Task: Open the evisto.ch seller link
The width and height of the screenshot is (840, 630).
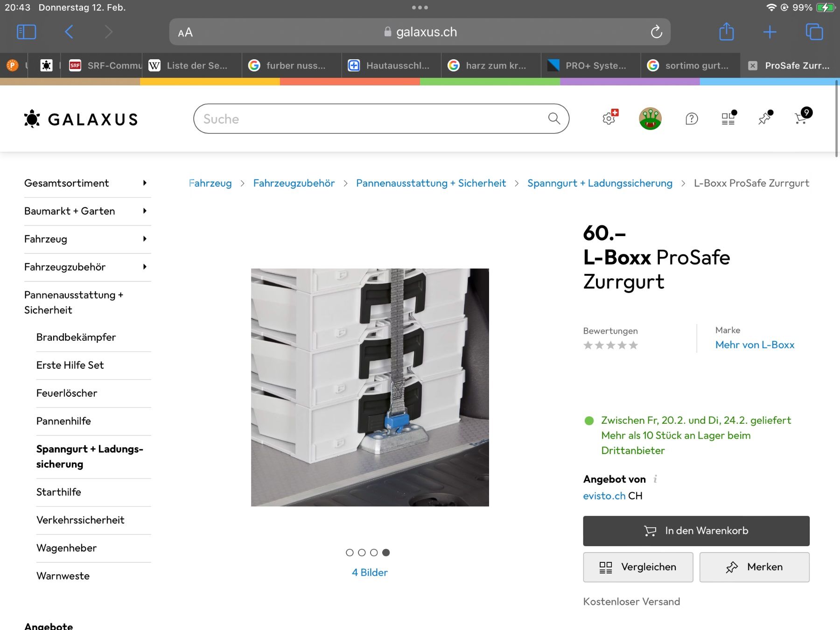Action: (x=604, y=496)
